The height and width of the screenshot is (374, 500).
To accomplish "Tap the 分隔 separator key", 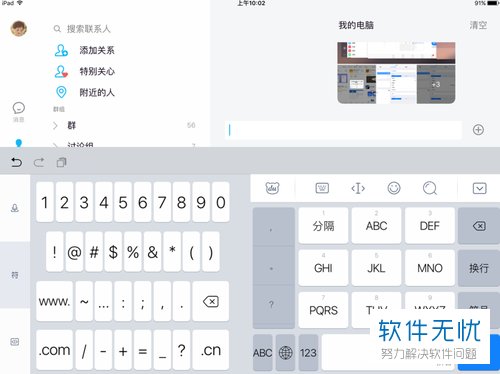I will 323,226.
